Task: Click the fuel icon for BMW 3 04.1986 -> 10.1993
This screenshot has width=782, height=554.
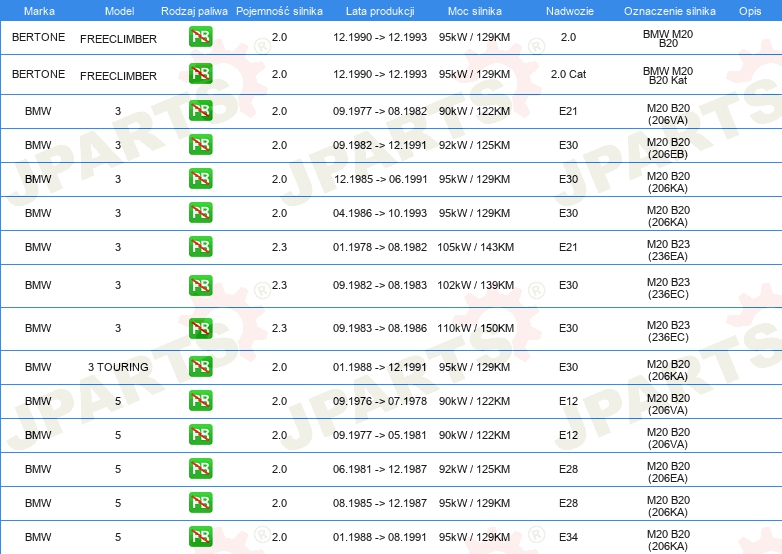Action: pyautogui.click(x=200, y=212)
